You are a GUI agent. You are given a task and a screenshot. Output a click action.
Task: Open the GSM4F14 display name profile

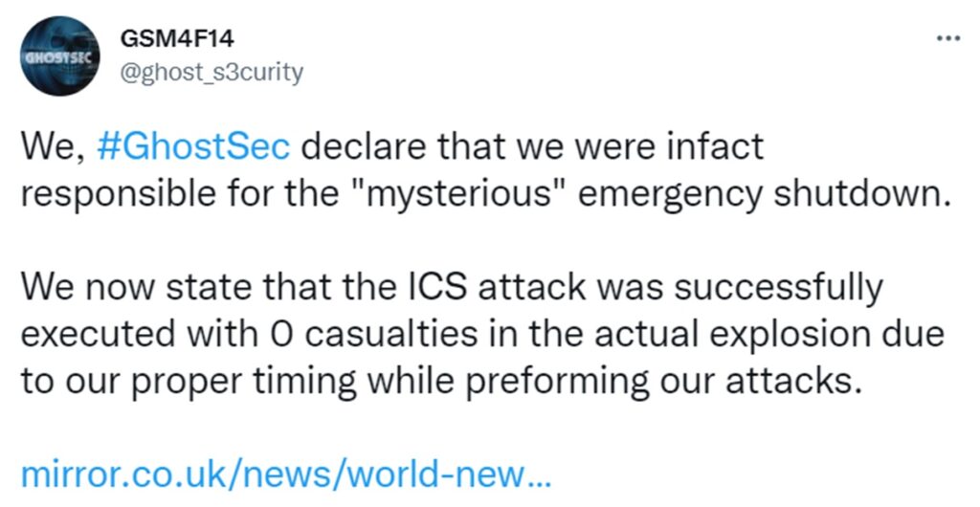pyautogui.click(x=177, y=39)
